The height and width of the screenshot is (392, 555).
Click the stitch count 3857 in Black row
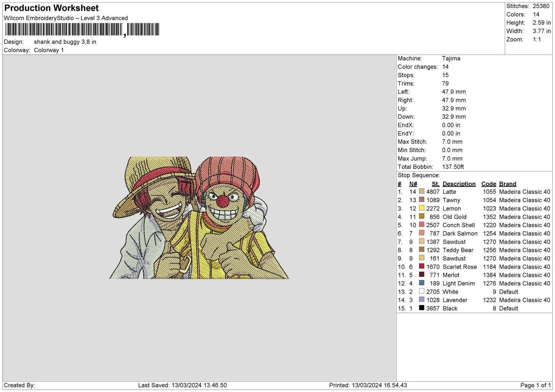coord(433,308)
